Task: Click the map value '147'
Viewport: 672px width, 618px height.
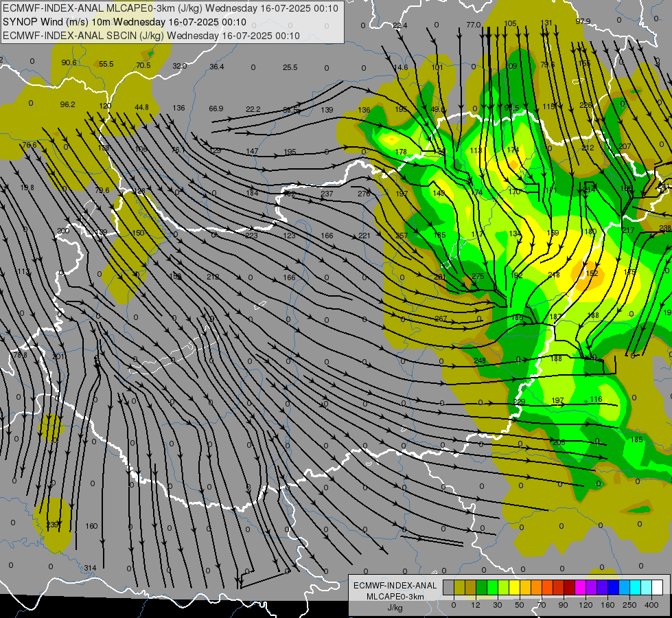Action: [252, 151]
